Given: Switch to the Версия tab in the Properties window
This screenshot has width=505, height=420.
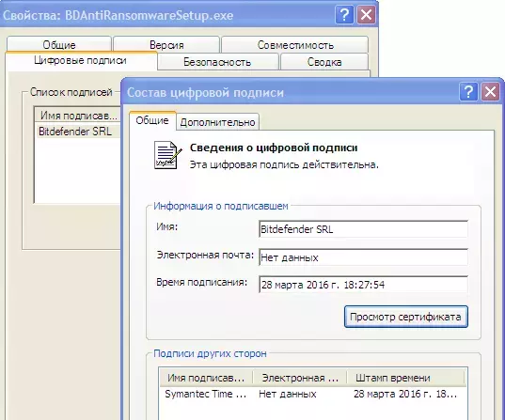Looking at the screenshot, I should pos(166,45).
